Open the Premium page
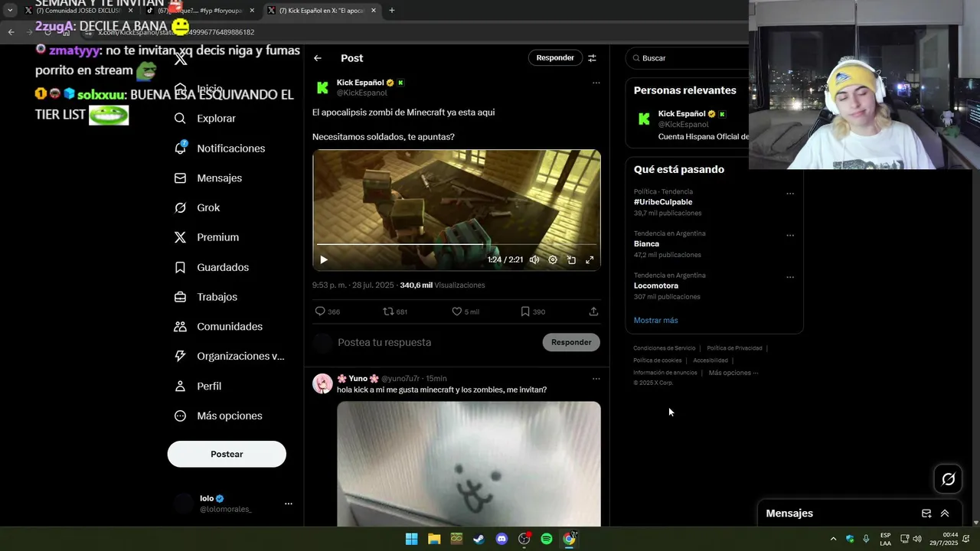Viewport: 980px width, 551px height. [207, 237]
